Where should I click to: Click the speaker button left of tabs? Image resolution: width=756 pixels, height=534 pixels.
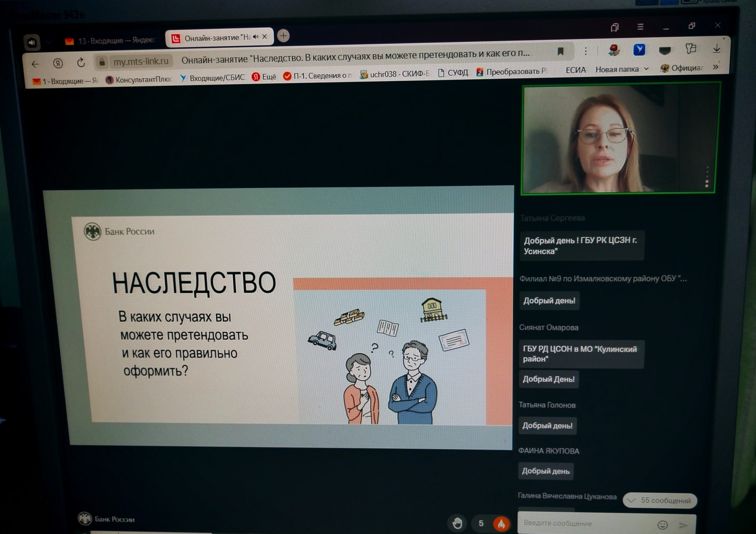(32, 42)
